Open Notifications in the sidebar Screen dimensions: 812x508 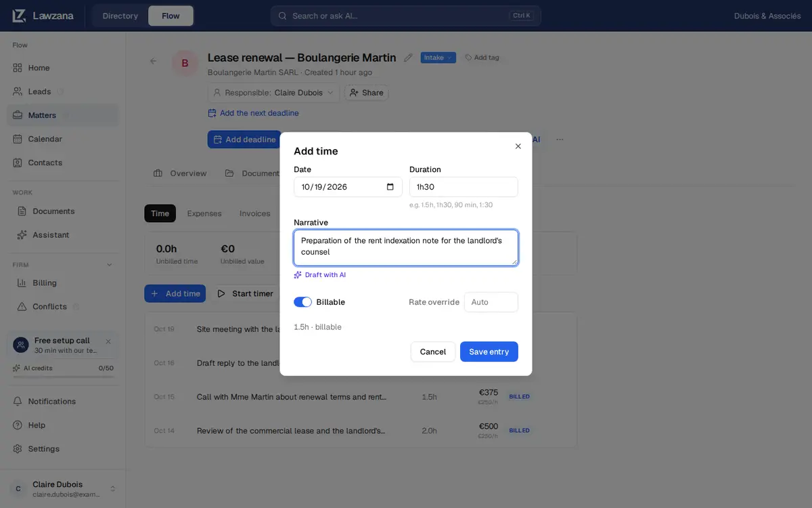click(63, 402)
